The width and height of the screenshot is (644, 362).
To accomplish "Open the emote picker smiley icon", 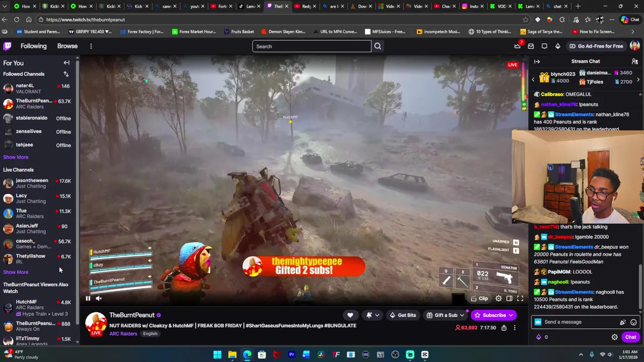I will point(633,322).
